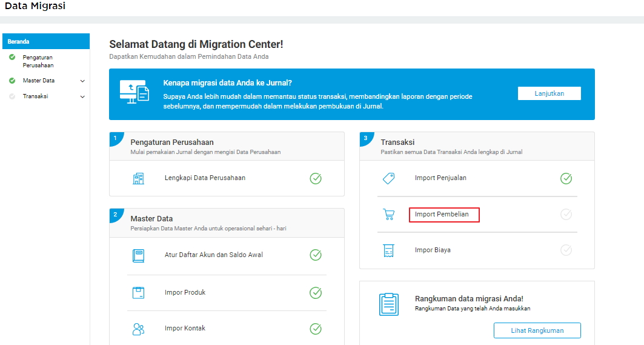Open Import Penjualan
The image size is (644, 345).
pos(440,178)
